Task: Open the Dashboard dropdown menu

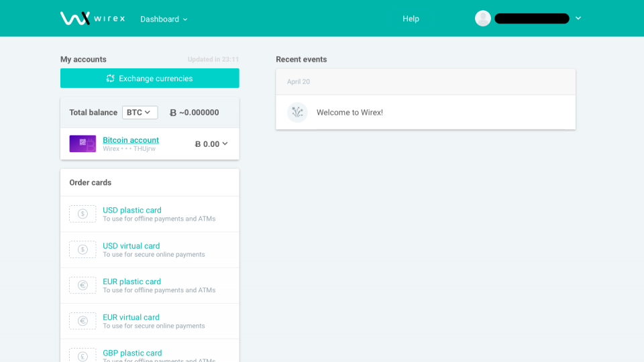Action: [x=164, y=19]
